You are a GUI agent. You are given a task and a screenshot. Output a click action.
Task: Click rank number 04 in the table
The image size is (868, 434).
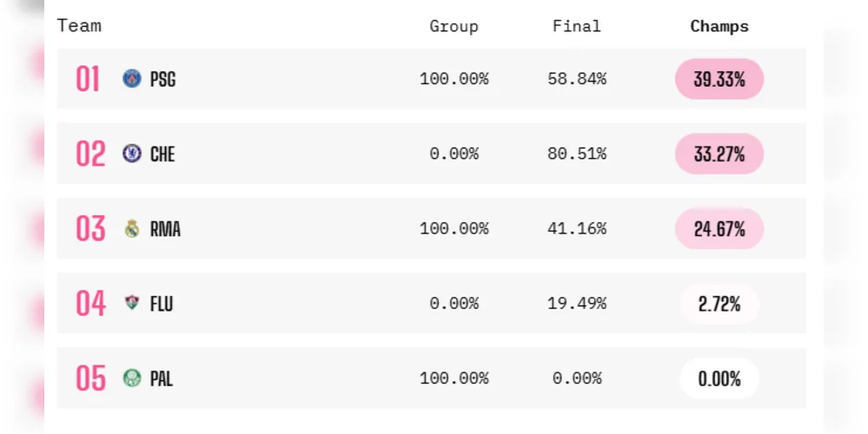click(90, 303)
